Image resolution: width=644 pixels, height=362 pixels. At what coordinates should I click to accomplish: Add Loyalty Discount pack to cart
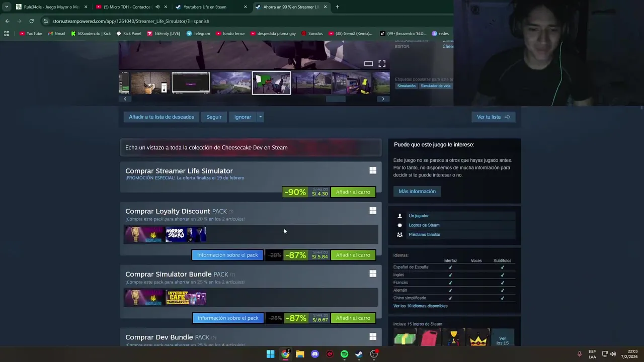tap(353, 255)
